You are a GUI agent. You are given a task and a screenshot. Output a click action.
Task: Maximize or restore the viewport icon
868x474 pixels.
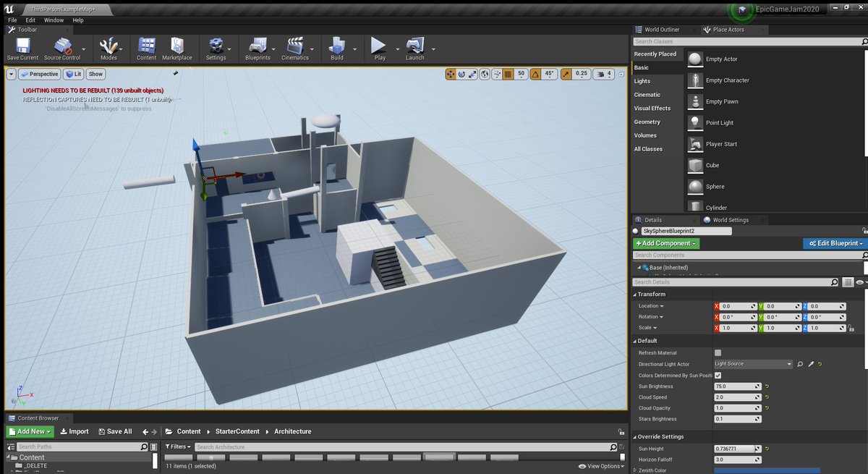click(621, 74)
